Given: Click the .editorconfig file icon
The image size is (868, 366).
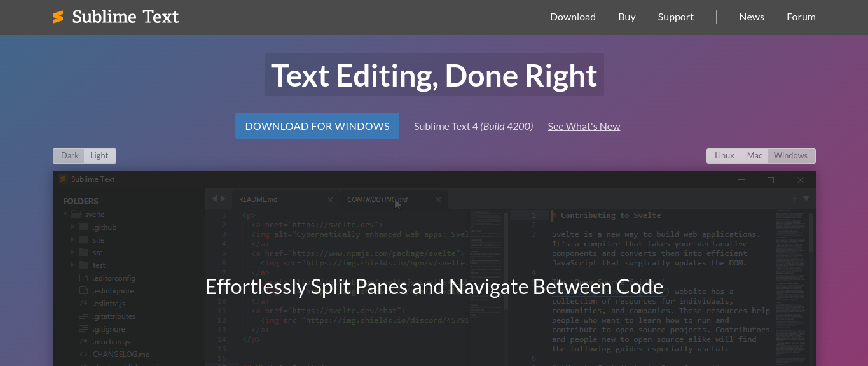Looking at the screenshot, I should point(83,278).
